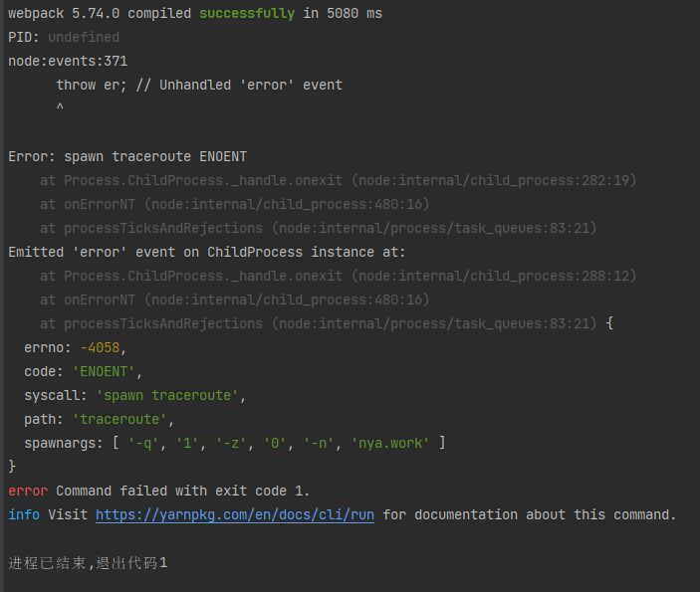Image resolution: width=700 pixels, height=592 pixels.
Task: Click the 'PID: undefined' line
Action: tap(64, 37)
